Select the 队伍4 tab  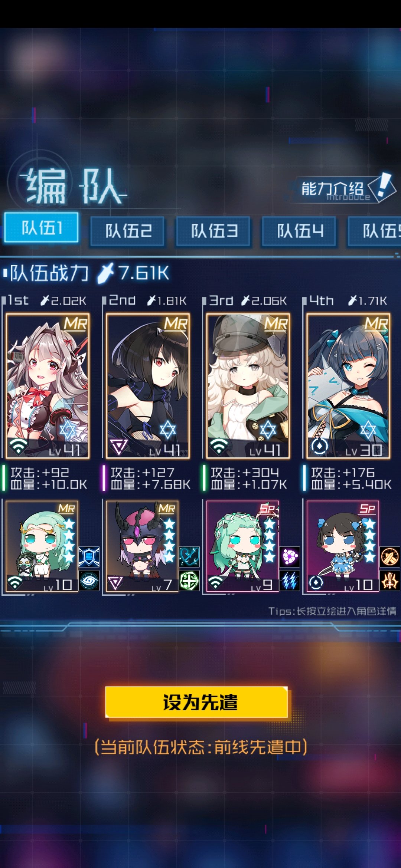coord(299,231)
